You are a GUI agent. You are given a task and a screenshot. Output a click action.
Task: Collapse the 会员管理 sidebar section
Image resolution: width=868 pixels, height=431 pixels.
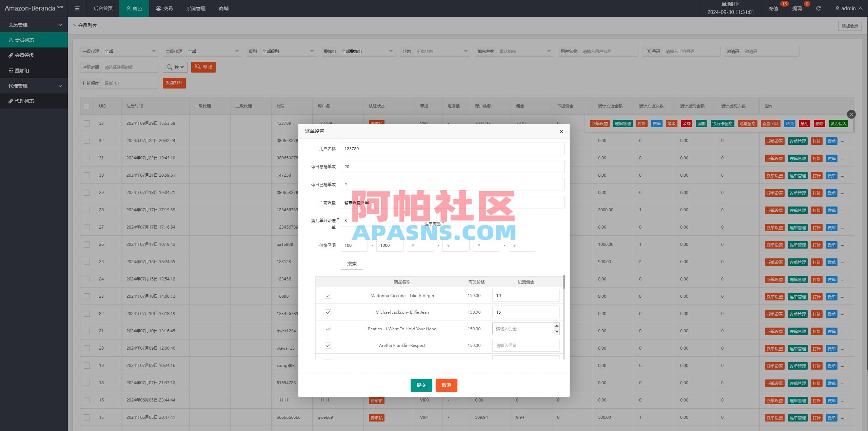click(60, 24)
